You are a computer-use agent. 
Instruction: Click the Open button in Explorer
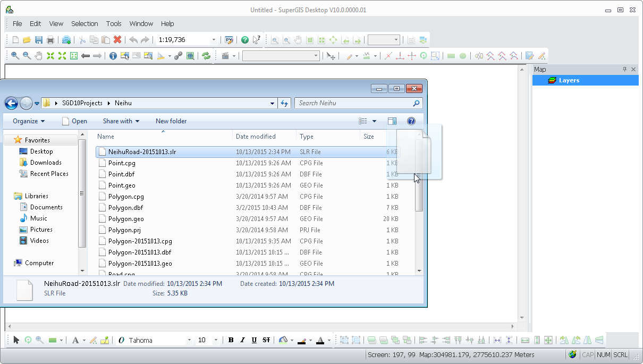[74, 121]
